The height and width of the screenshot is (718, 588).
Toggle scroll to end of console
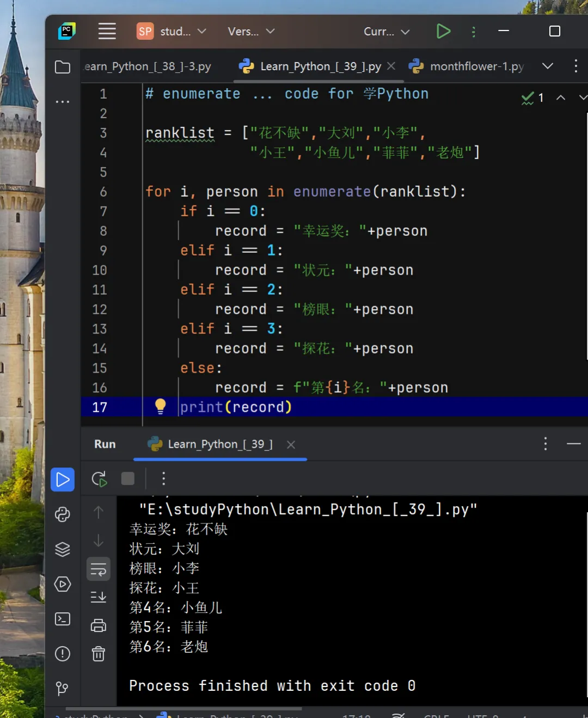pos(99,597)
